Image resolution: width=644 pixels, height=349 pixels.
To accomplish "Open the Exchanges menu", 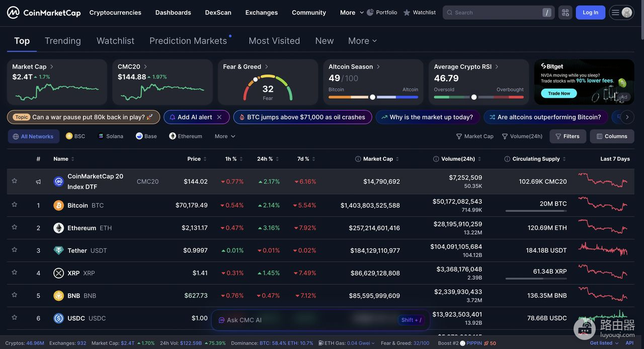I will [262, 13].
